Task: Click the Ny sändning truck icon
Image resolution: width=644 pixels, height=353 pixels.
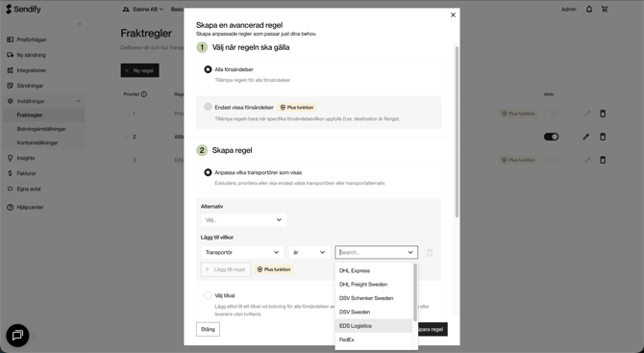Action: [x=11, y=55]
